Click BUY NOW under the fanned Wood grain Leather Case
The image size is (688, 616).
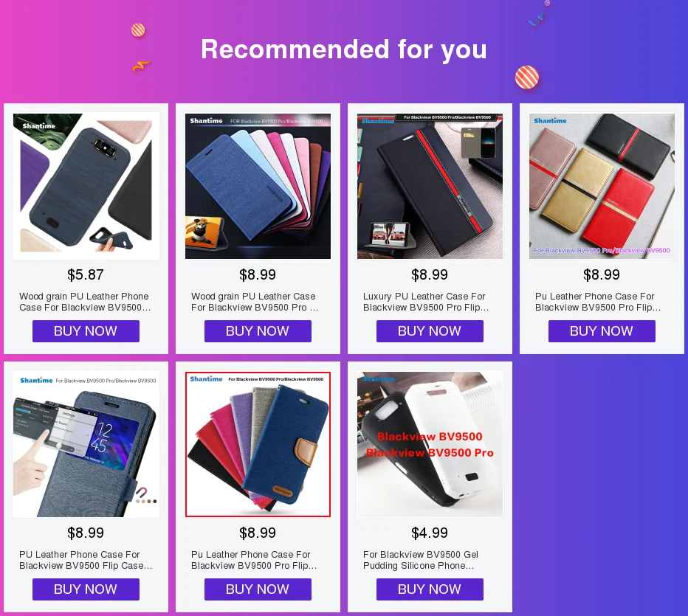point(258,331)
